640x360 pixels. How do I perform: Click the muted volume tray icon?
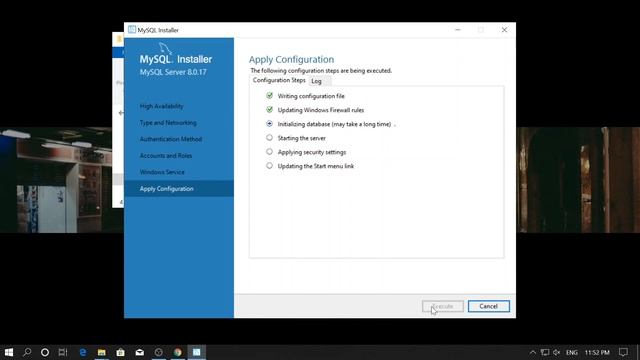pyautogui.click(x=557, y=352)
